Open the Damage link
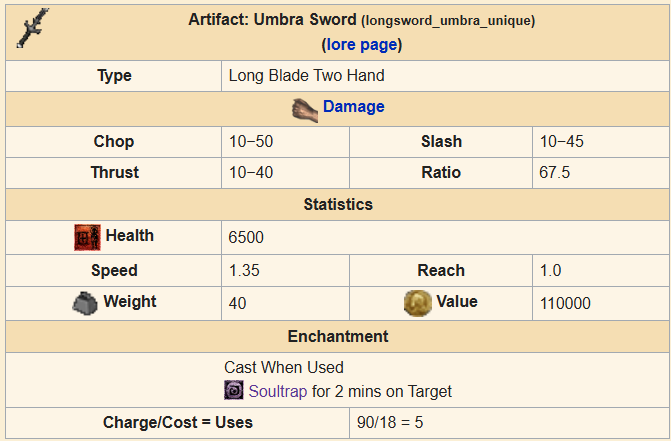The image size is (671, 441). tap(353, 107)
